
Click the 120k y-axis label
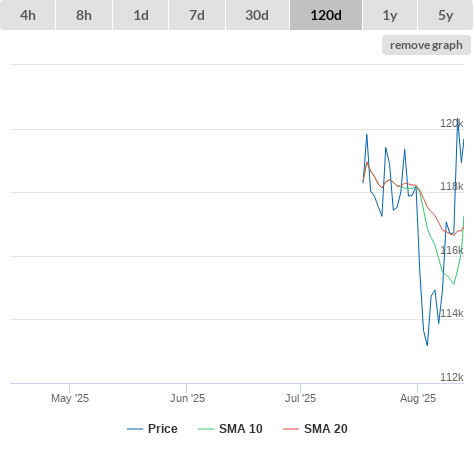pyautogui.click(x=452, y=123)
